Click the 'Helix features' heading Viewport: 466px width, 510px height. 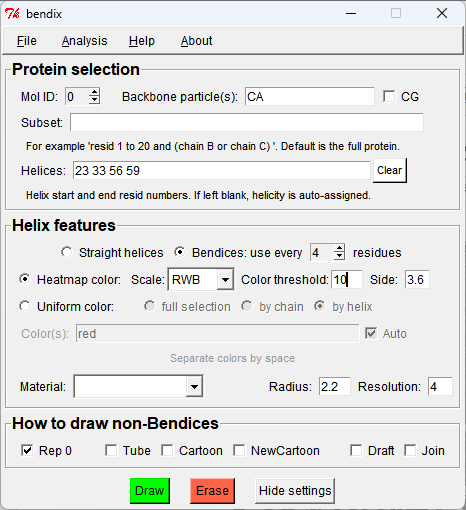click(x=64, y=225)
